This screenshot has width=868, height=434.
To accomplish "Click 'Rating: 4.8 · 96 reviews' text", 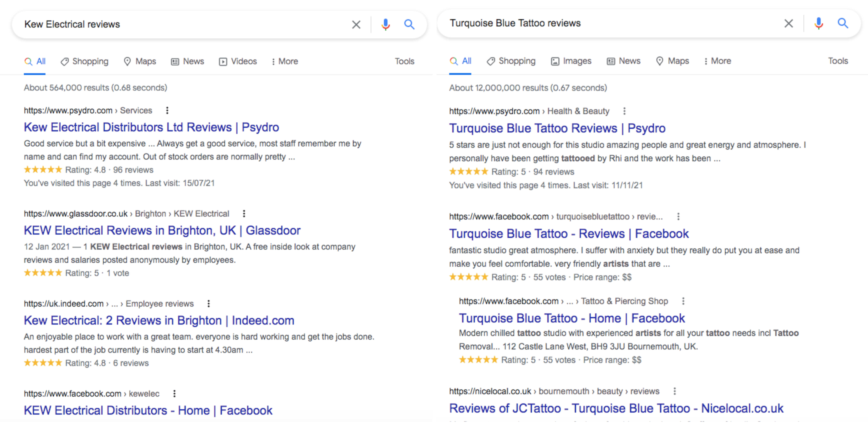I will point(109,170).
